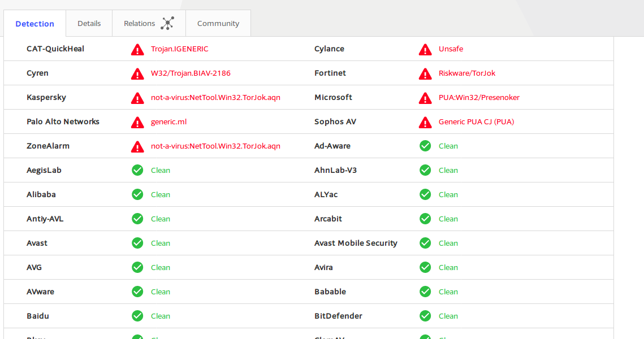Click the AVware engine name
The width and height of the screenshot is (644, 339).
pyautogui.click(x=40, y=292)
